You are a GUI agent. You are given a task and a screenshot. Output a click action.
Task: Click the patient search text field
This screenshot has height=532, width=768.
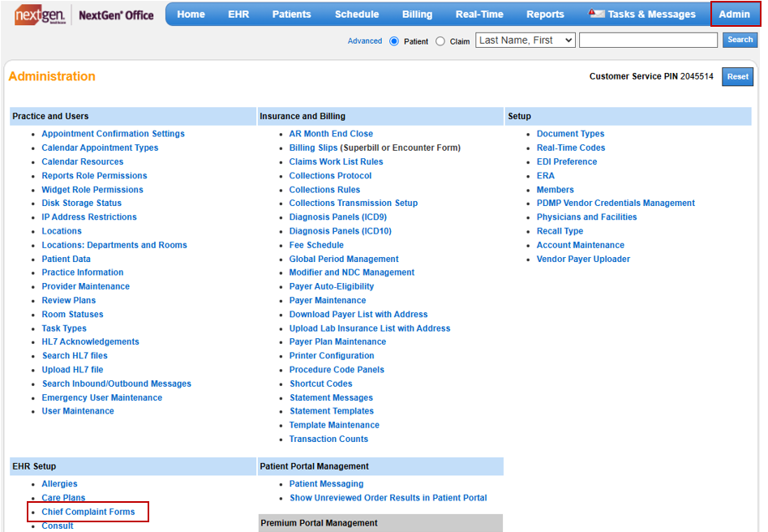[x=647, y=40]
